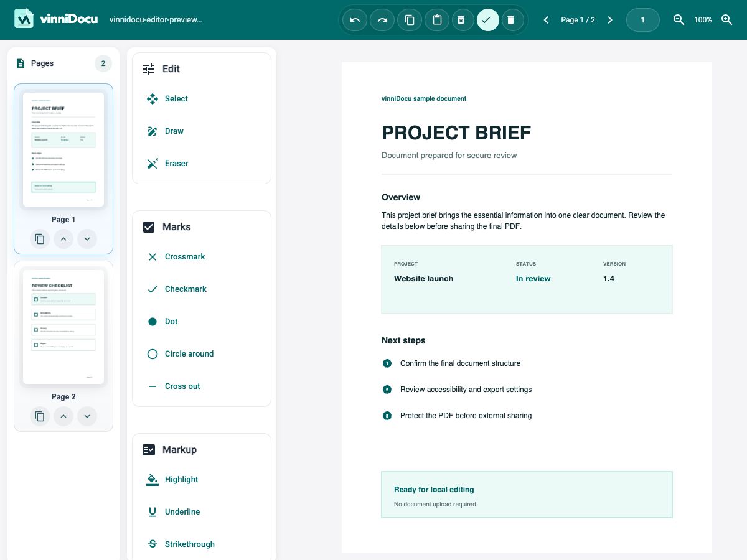Choose the Draw tool

pyautogui.click(x=202, y=131)
